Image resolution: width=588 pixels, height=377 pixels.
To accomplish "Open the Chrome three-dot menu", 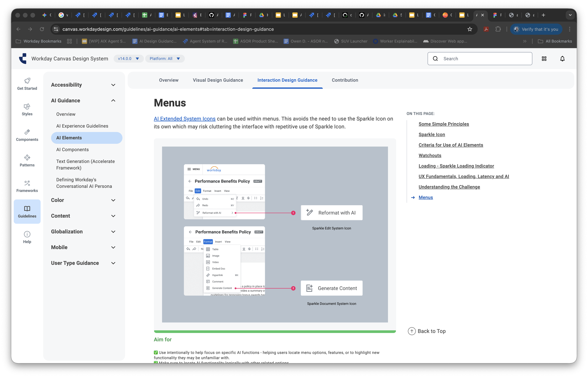I will coord(570,29).
